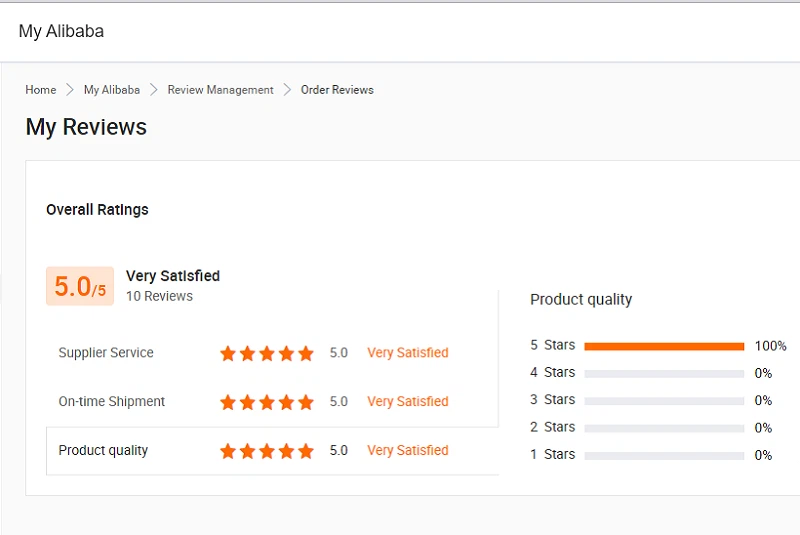
Task: Click the fifth star of Supplier Service
Action: (x=306, y=353)
